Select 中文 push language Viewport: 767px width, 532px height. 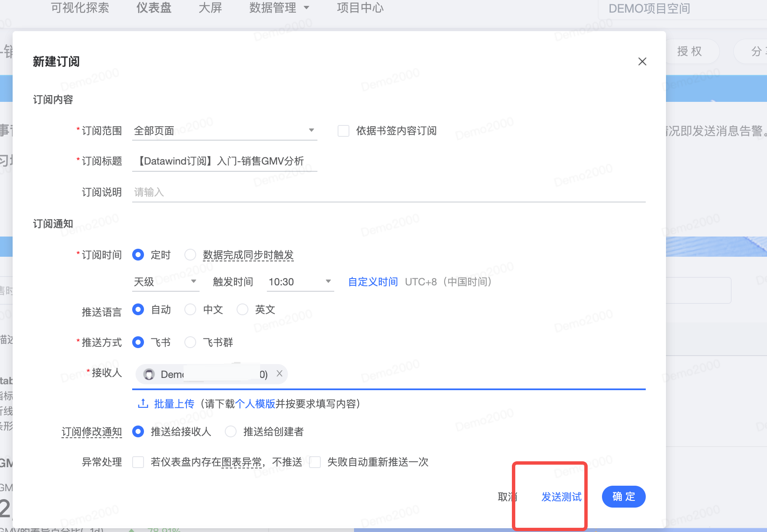coord(190,309)
